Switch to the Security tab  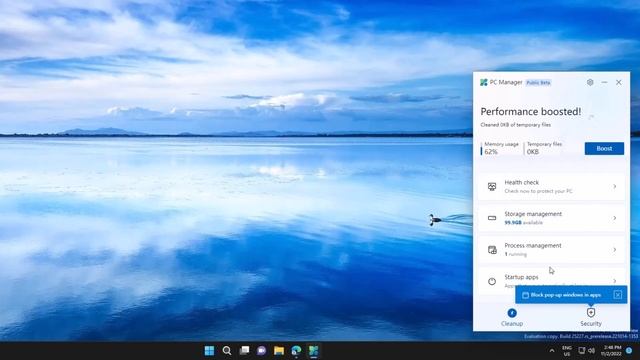(591, 317)
